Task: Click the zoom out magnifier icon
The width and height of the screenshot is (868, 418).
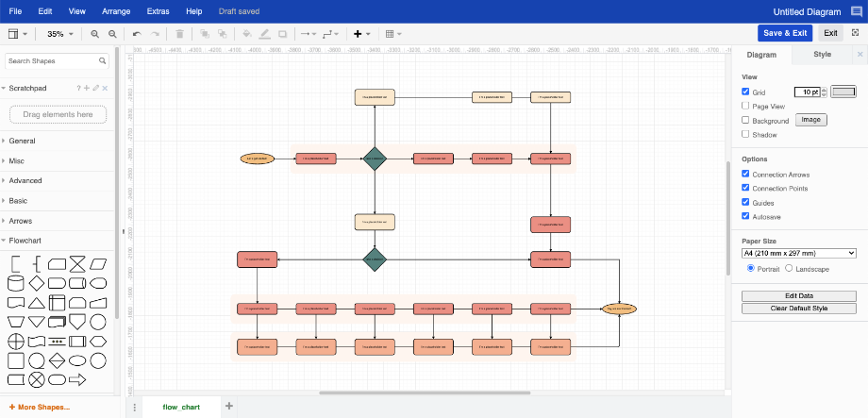Action: 112,33
